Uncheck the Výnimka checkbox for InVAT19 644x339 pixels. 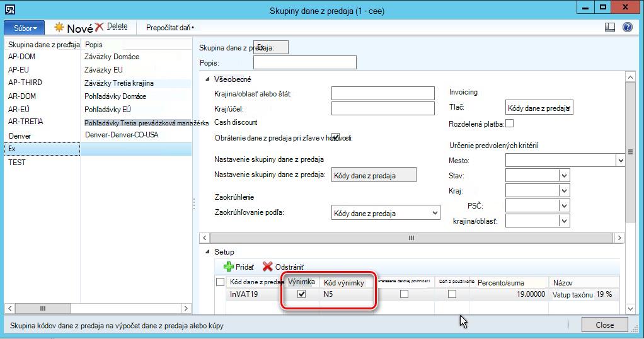tap(301, 294)
